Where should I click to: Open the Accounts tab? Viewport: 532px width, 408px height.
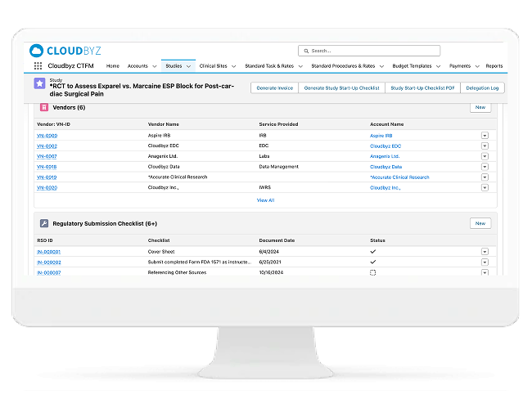tap(138, 66)
